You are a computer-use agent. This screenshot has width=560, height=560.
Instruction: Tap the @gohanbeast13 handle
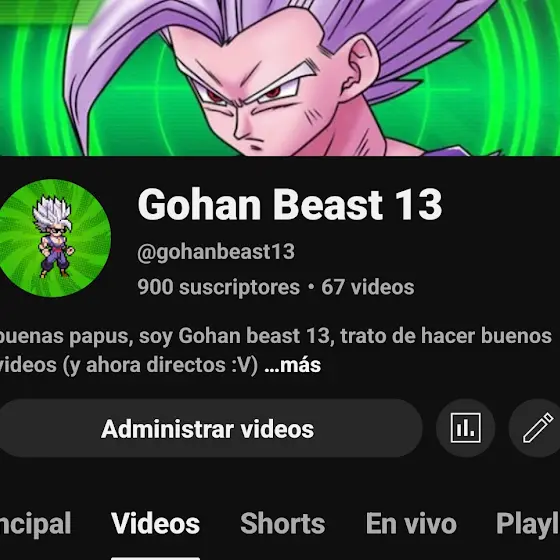click(x=216, y=252)
